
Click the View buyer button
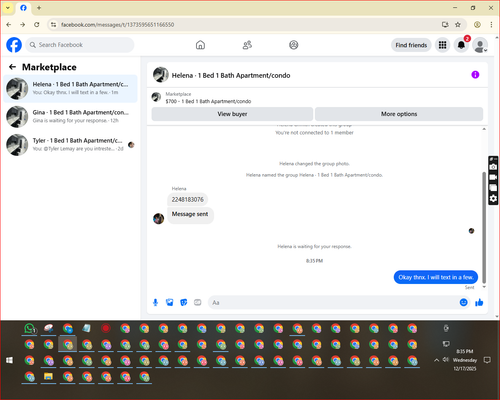tap(232, 114)
